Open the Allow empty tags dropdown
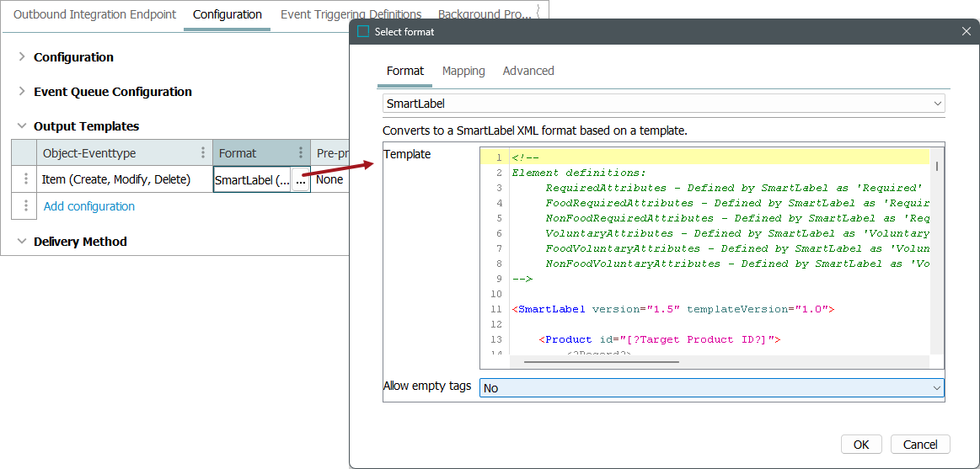 point(936,388)
